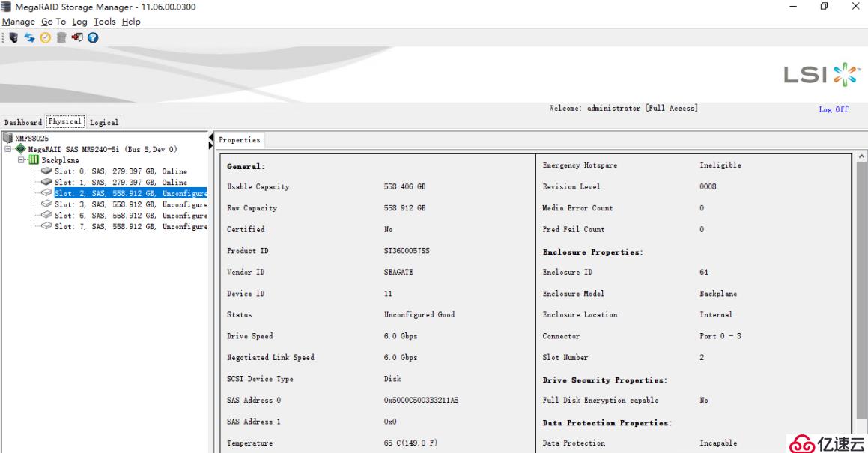This screenshot has height=453, width=868.
Task: Open the Manage menu
Action: click(x=18, y=22)
